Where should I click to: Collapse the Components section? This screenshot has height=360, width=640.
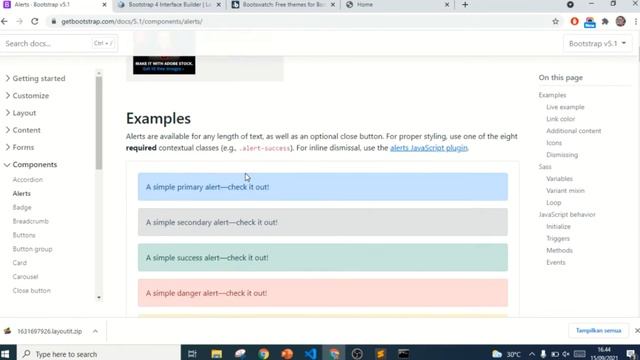click(31, 164)
